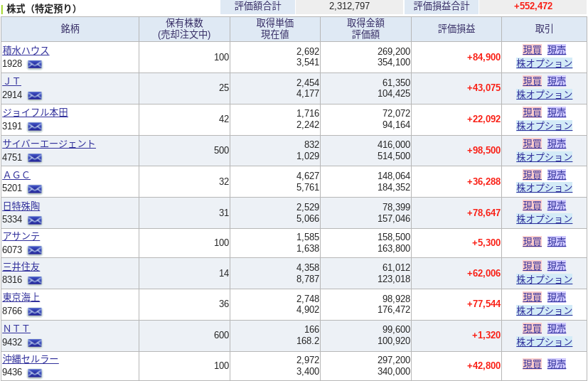This screenshot has width=588, height=381.
Task: Click 現売 for 日特殊陶
Action: coord(557,205)
